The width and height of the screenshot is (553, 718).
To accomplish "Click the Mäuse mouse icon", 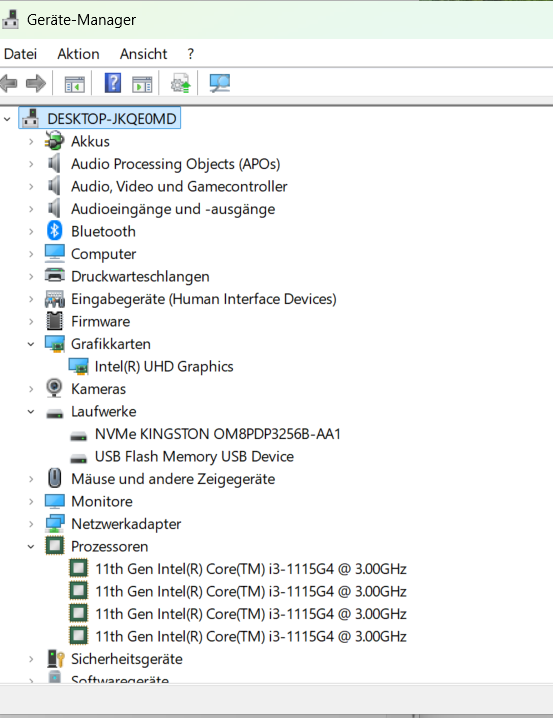I will point(54,479).
